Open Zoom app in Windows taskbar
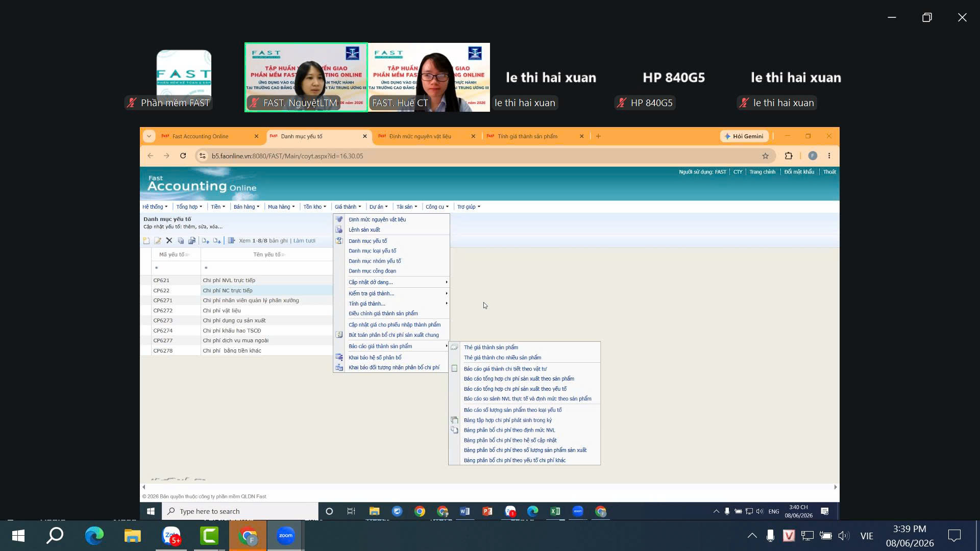 [285, 536]
